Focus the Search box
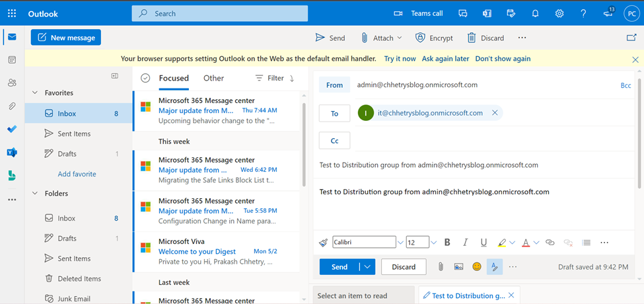 tap(220, 14)
